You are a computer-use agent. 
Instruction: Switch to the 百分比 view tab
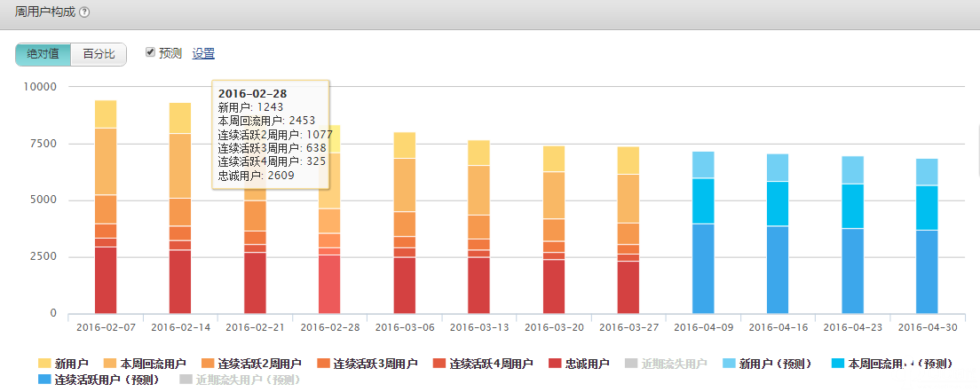click(x=99, y=54)
